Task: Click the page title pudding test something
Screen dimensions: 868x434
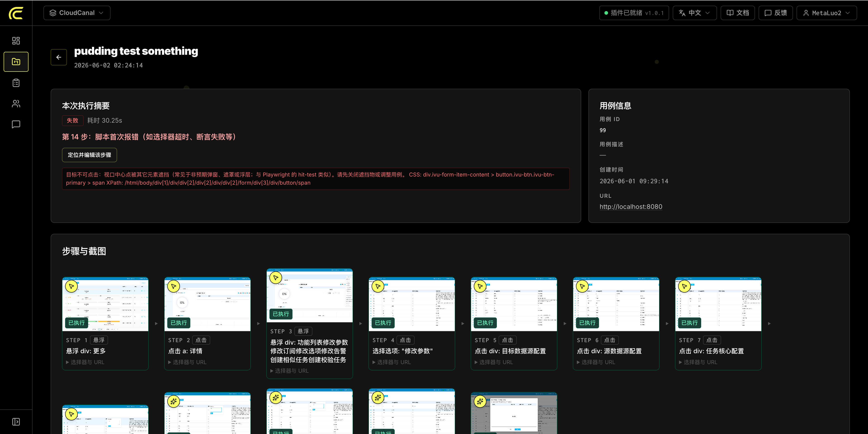Action: [136, 51]
